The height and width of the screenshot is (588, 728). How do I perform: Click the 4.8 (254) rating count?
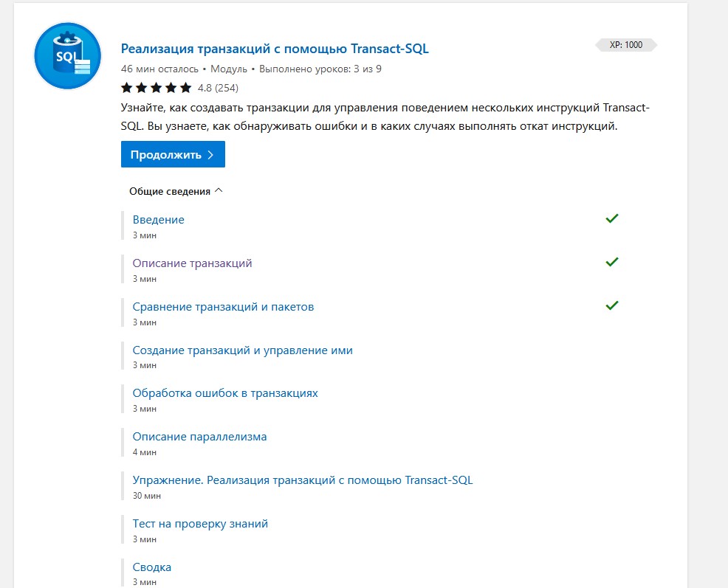218,89
